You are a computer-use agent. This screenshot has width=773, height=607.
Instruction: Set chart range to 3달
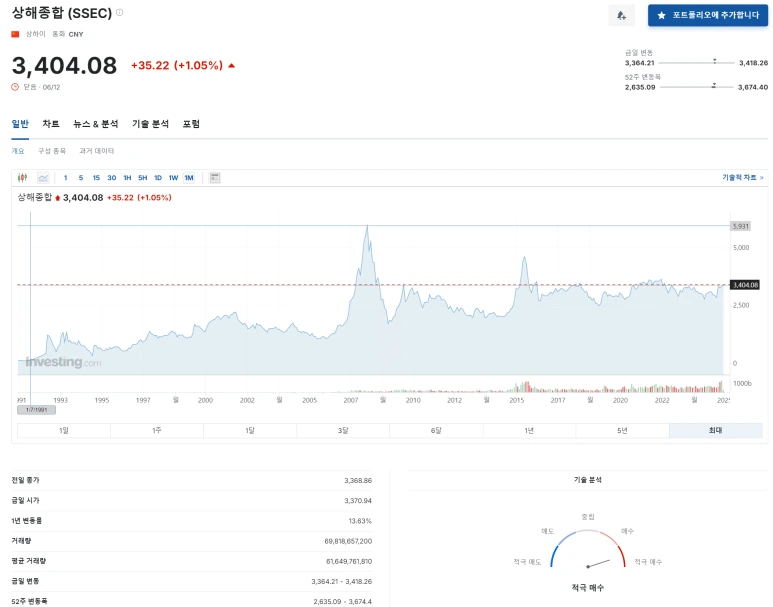(343, 430)
